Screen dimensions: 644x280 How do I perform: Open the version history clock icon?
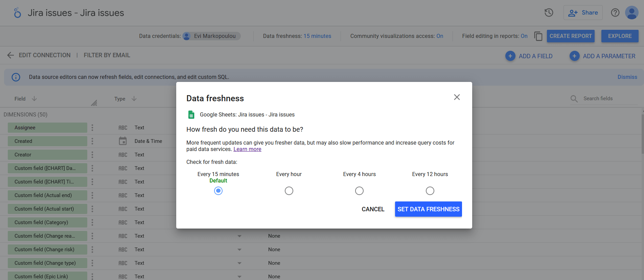click(549, 13)
